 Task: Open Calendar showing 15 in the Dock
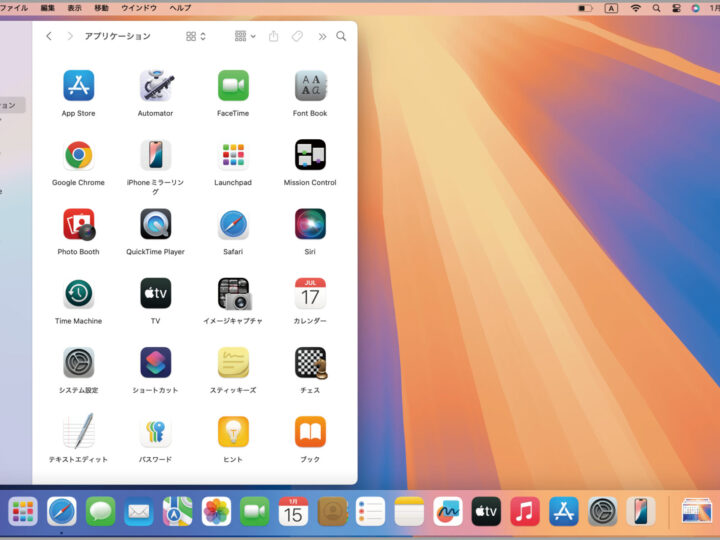click(x=293, y=511)
